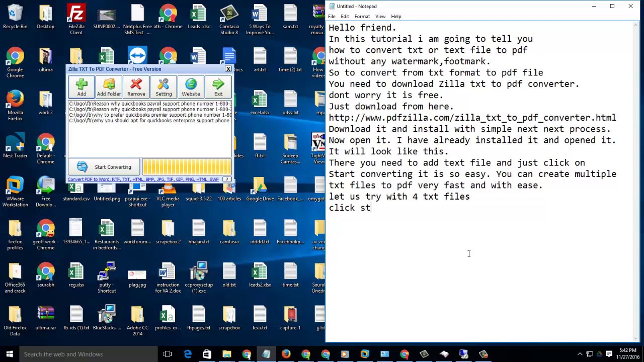Screen dimensions: 644x362
Task: Click the Convert PDF to Word link
Action: pyautogui.click(x=143, y=179)
